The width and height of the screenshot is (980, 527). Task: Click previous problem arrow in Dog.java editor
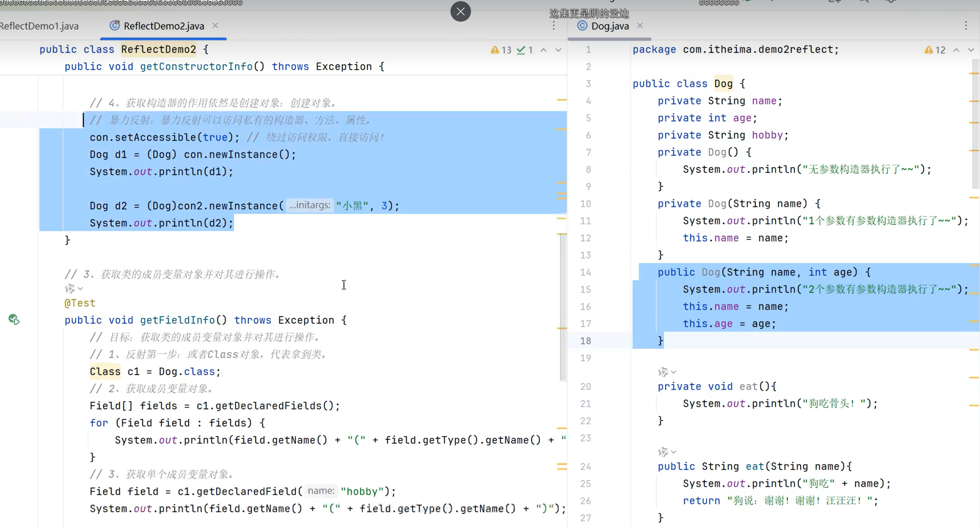tap(956, 50)
